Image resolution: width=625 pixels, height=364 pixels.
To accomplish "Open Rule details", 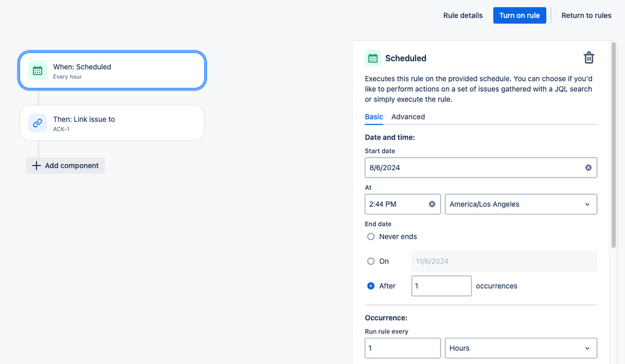I will click(x=463, y=16).
